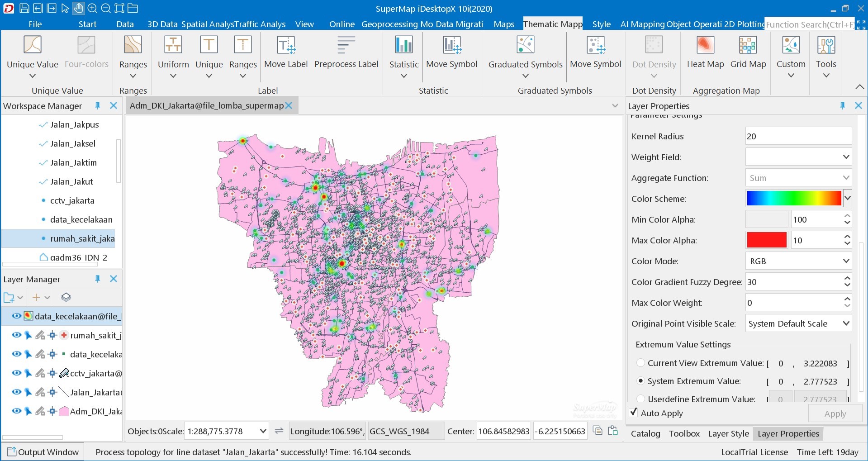Open the File menu
868x461 pixels.
(35, 24)
